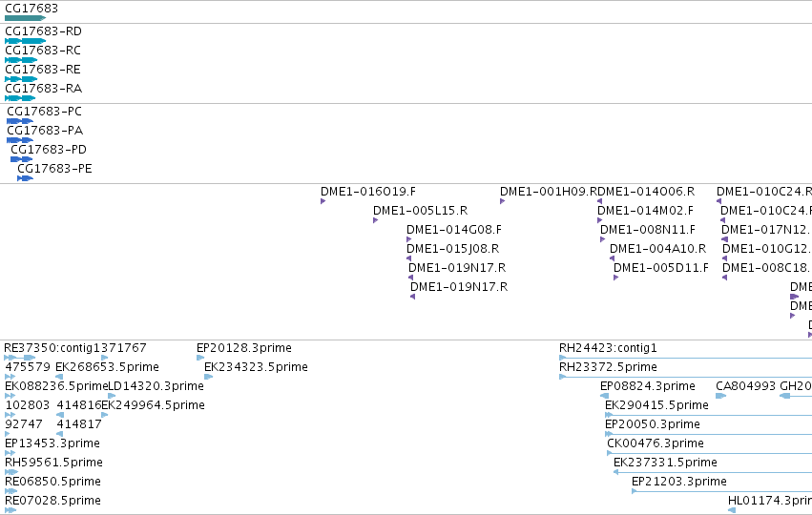Select the DME1-016O19.F arrow marker
This screenshot has height=515, width=812.
tap(323, 201)
